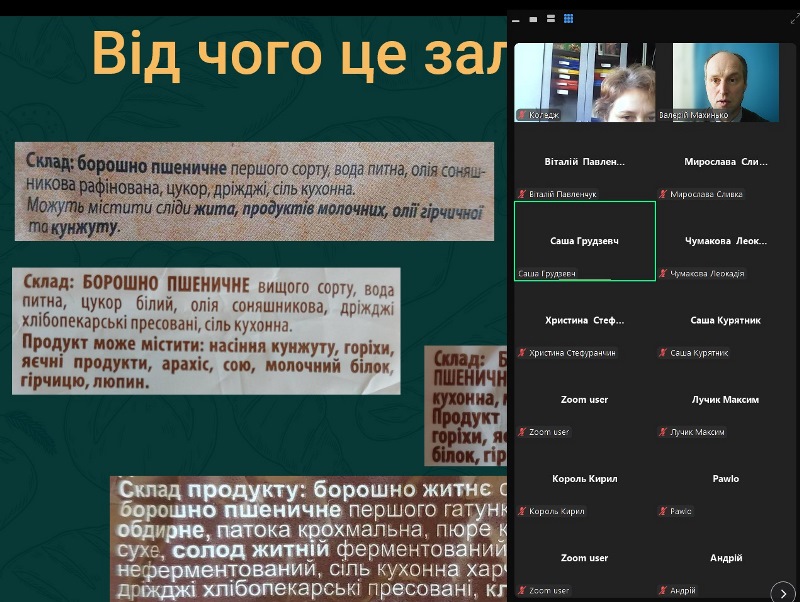Click muted mic icon of Король Кирил
Screen dimensions: 800x602
click(x=521, y=511)
